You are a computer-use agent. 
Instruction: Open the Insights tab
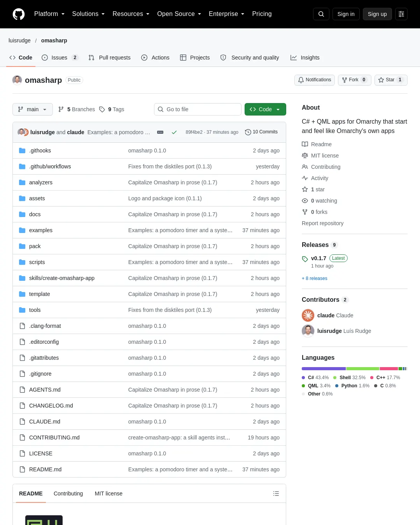305,58
